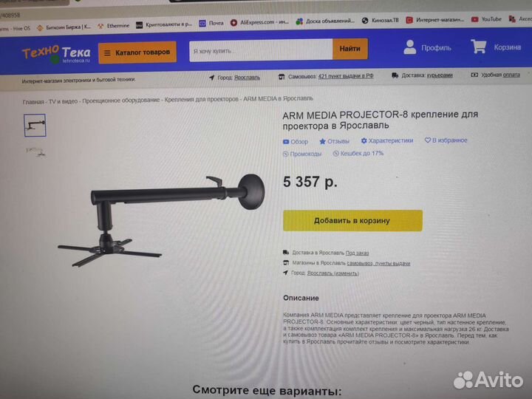Open the Корзина shopping cart icon

[479, 47]
